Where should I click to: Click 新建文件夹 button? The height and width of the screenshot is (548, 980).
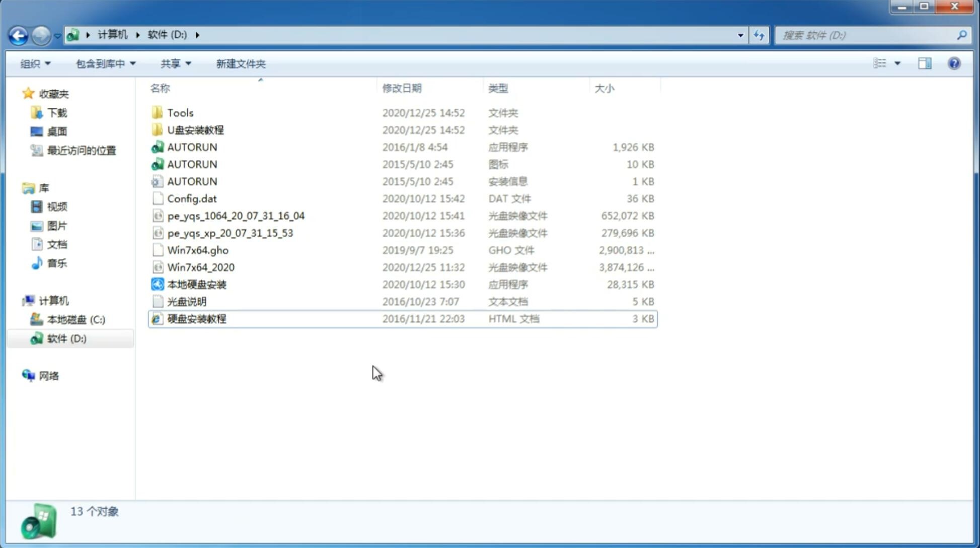click(241, 62)
